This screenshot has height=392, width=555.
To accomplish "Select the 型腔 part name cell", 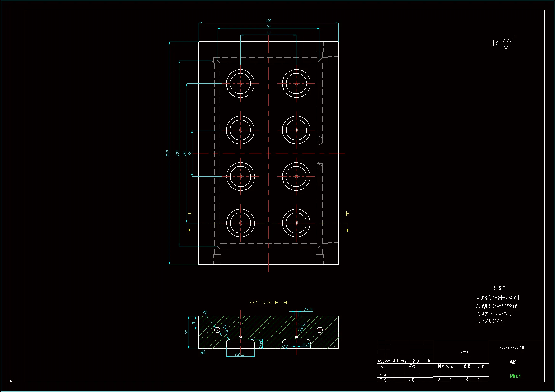I will pyautogui.click(x=513, y=362).
